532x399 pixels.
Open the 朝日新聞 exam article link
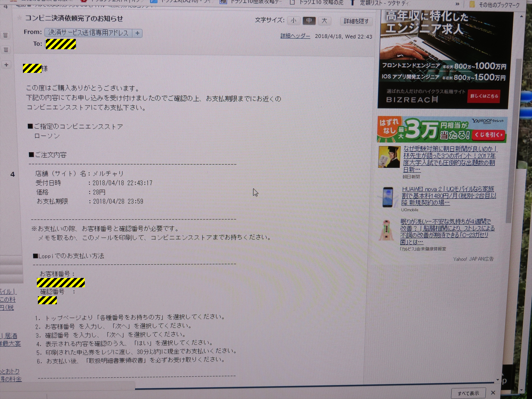point(449,159)
